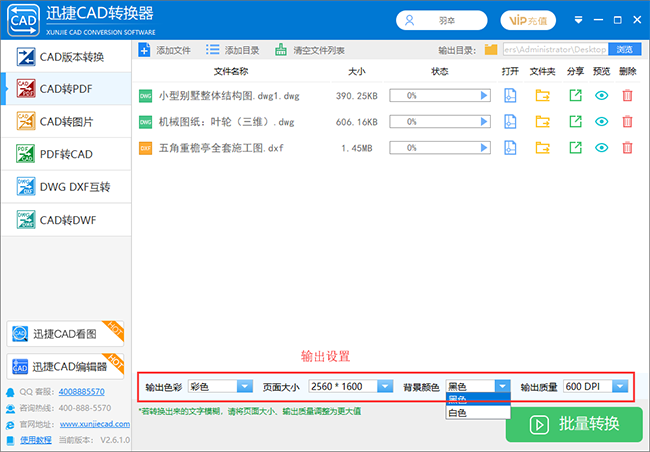Open file icon for 小型别墅整体结构图 row
Image resolution: width=650 pixels, height=452 pixels.
click(510, 96)
